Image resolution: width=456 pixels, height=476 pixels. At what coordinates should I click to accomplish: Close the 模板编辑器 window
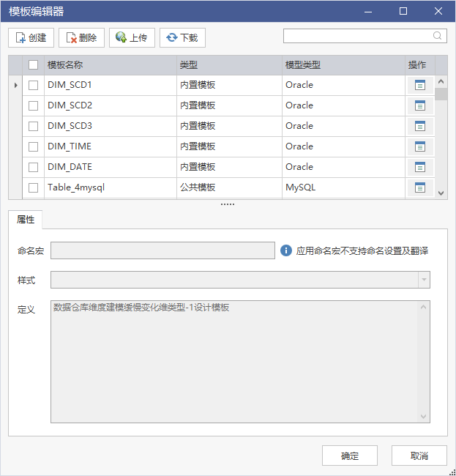pyautogui.click(x=438, y=12)
